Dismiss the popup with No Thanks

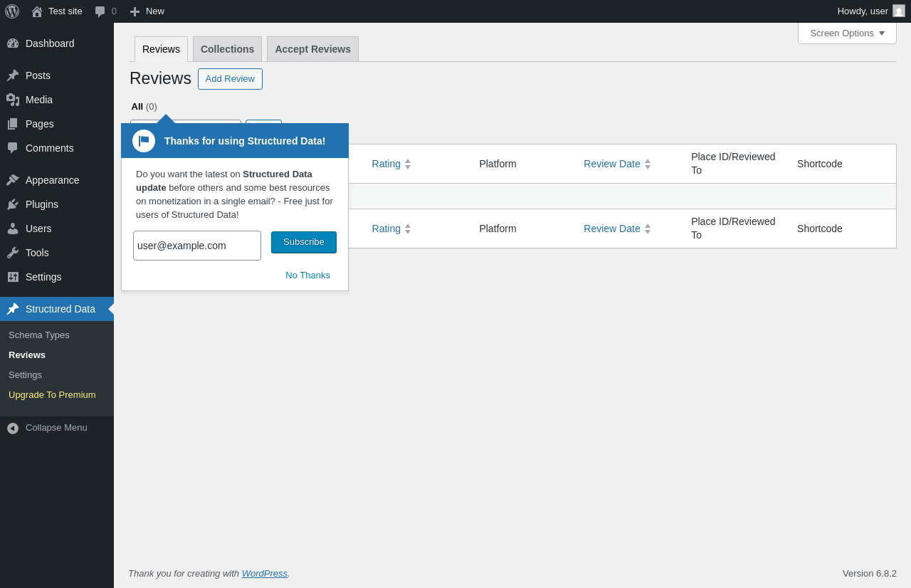307,275
